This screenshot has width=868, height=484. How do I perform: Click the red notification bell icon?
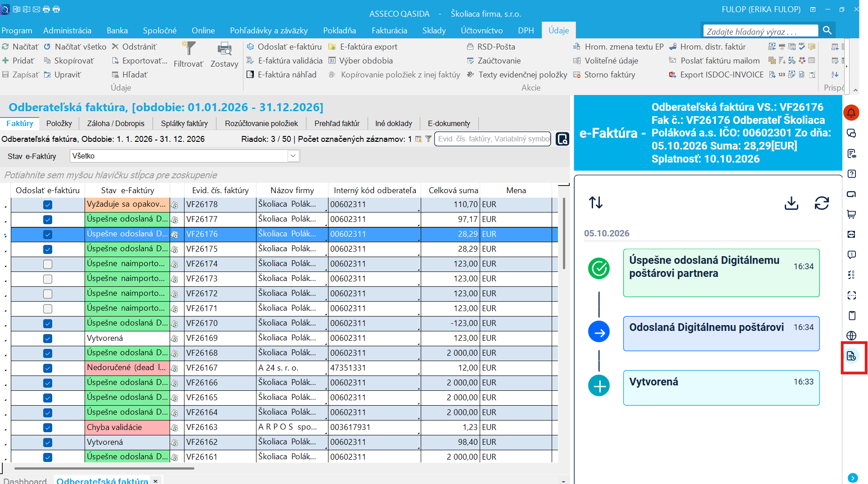pyautogui.click(x=851, y=113)
